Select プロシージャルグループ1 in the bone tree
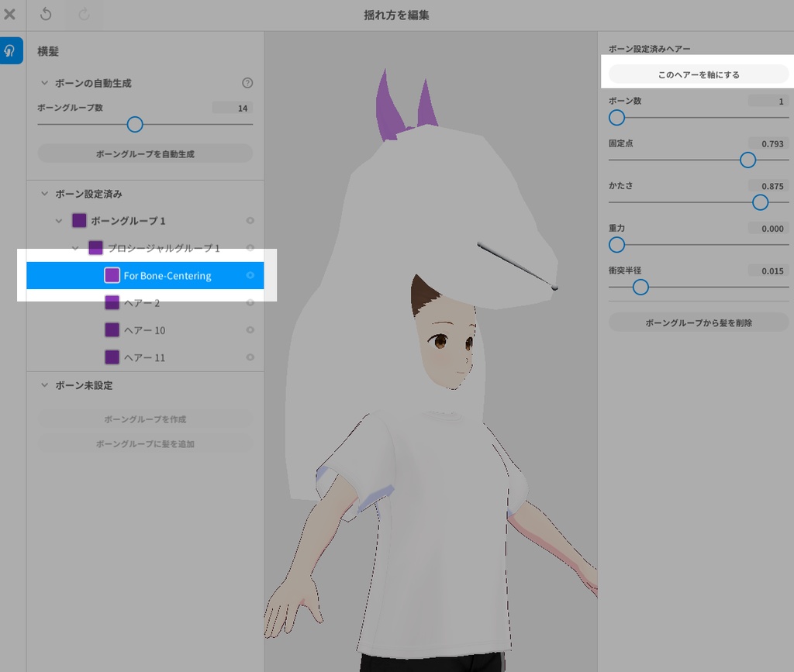This screenshot has width=794, height=672. point(163,247)
